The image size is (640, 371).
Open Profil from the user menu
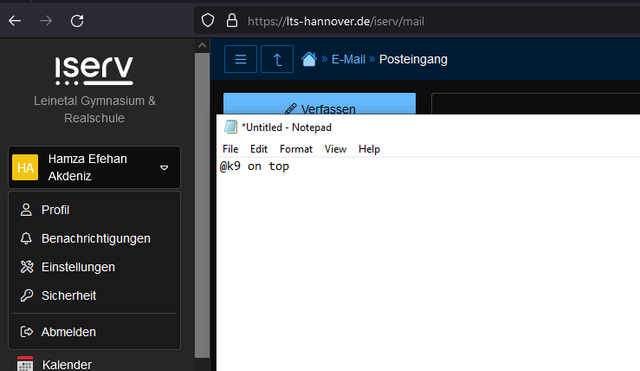point(94,210)
